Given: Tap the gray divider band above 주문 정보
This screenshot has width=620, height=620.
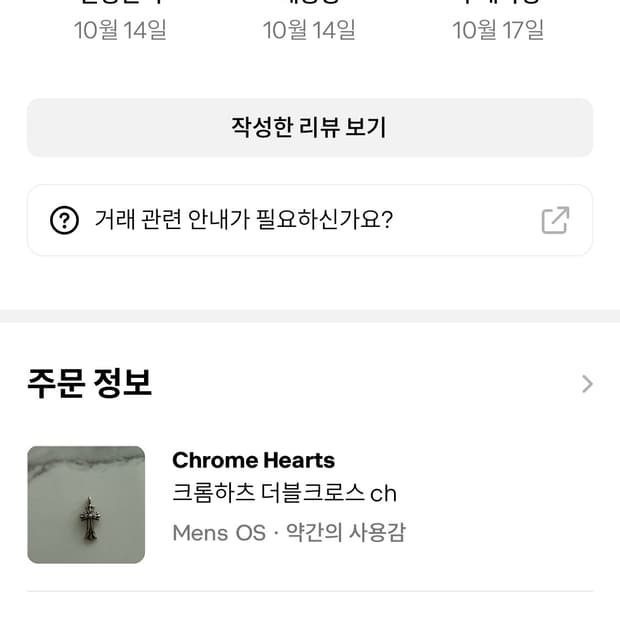Looking at the screenshot, I should tap(310, 316).
